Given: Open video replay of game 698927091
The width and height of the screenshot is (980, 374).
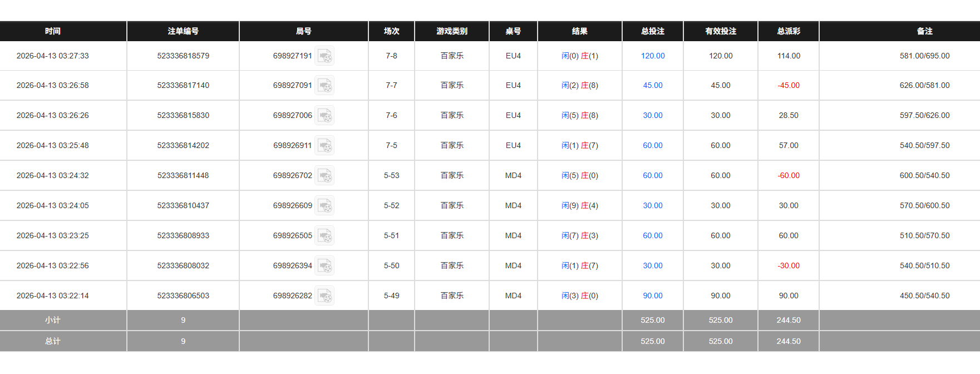Looking at the screenshot, I should tap(326, 85).
